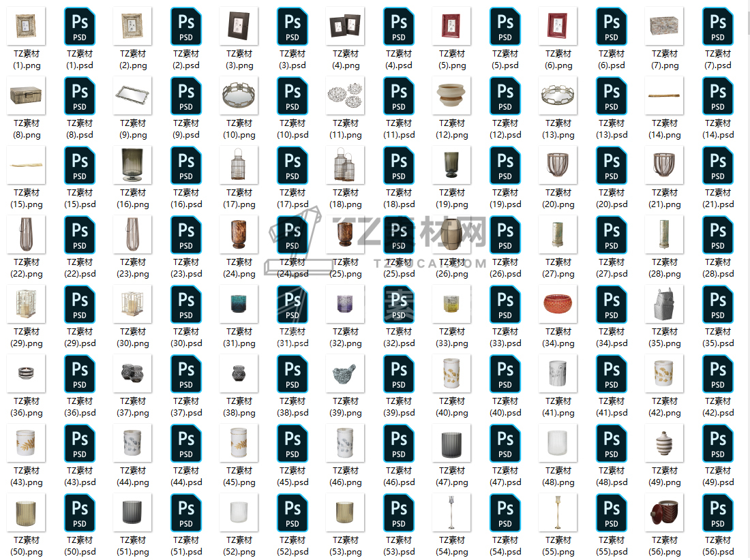Click the TZ素材 (34).png red bowl thumbnail
The width and height of the screenshot is (750, 560).
(x=558, y=305)
